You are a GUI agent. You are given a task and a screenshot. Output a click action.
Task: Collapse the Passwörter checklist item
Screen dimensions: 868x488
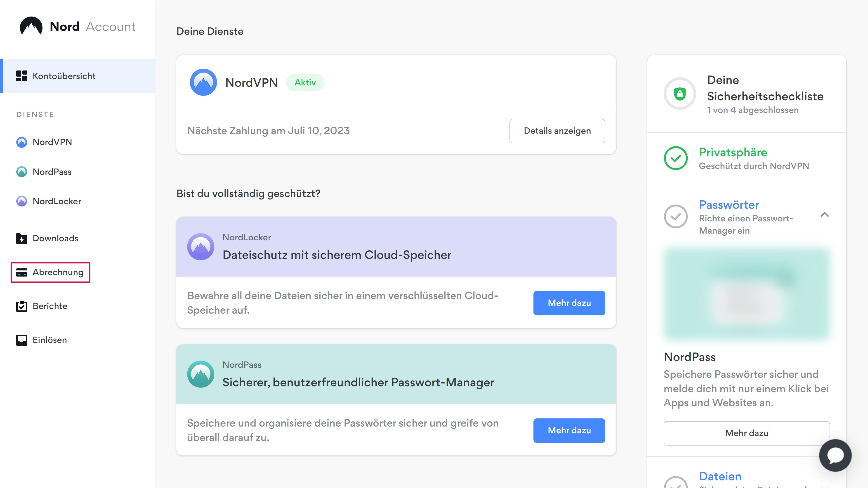point(825,215)
